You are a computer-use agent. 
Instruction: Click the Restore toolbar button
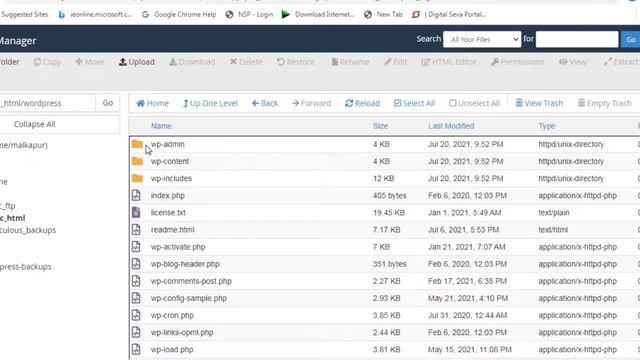[296, 62]
